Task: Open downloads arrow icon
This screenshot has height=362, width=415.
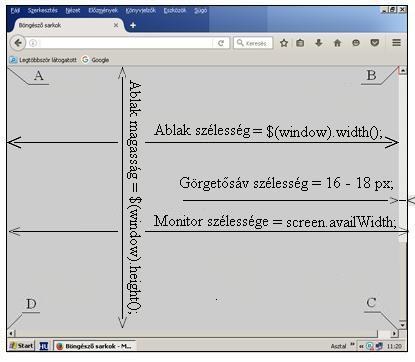Action: (319, 43)
